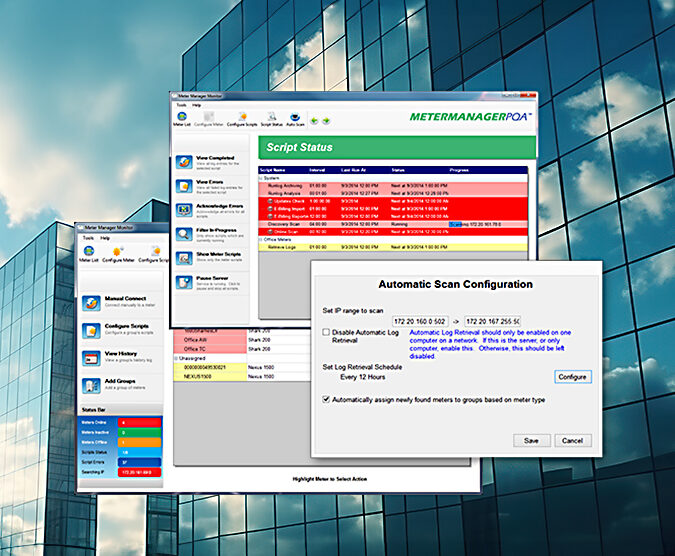Select the Office TC meter row
The height and width of the screenshot is (556, 675).
tap(241, 349)
